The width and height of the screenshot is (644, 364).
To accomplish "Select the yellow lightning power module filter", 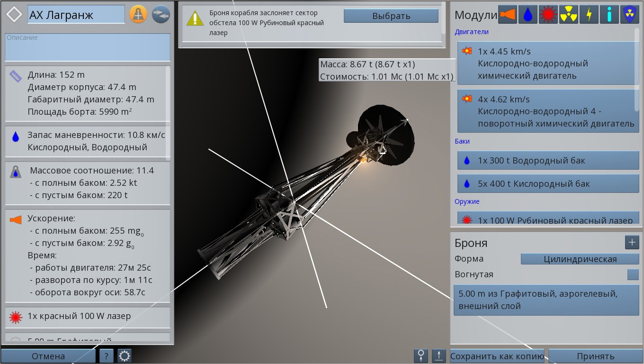I will pyautogui.click(x=589, y=15).
